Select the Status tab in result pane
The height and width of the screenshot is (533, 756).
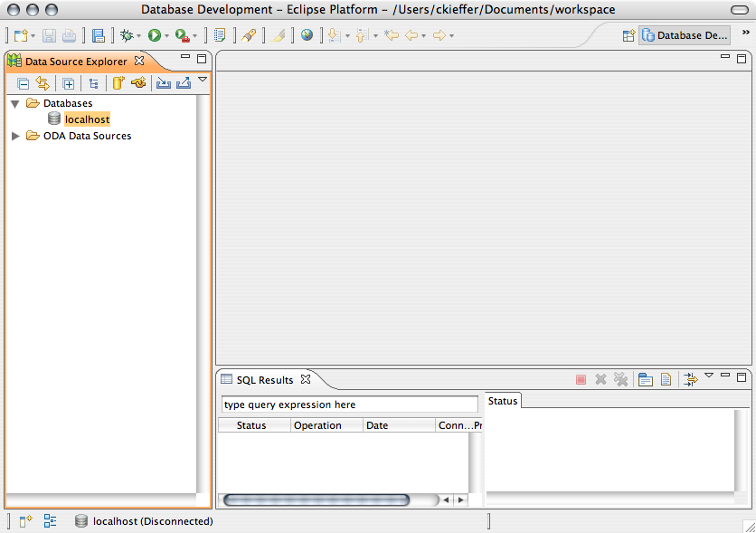click(x=503, y=401)
